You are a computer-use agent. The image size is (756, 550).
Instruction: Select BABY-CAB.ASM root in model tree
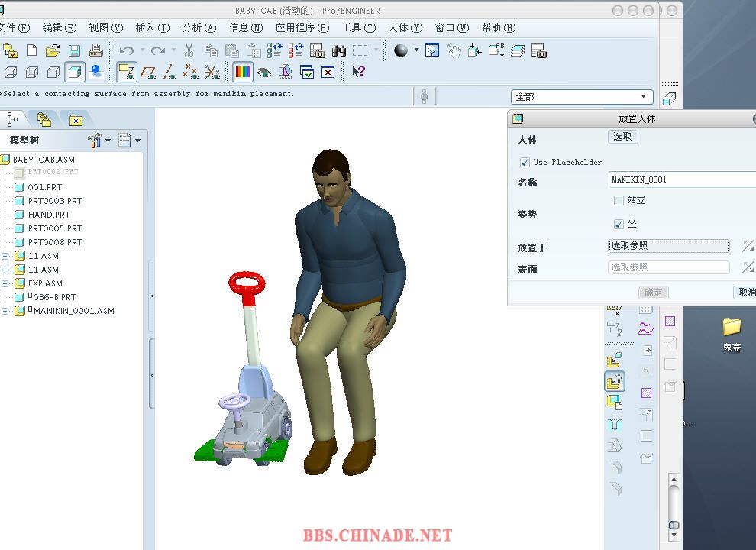tap(44, 160)
